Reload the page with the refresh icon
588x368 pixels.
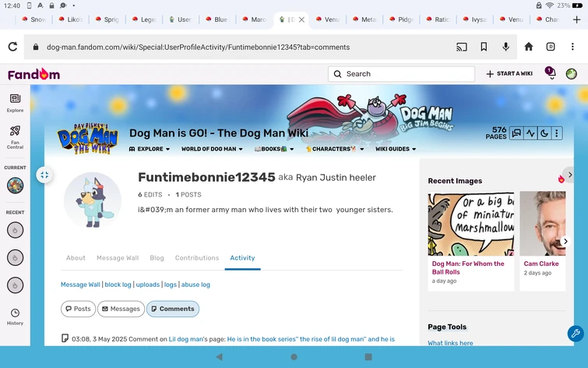pos(12,47)
